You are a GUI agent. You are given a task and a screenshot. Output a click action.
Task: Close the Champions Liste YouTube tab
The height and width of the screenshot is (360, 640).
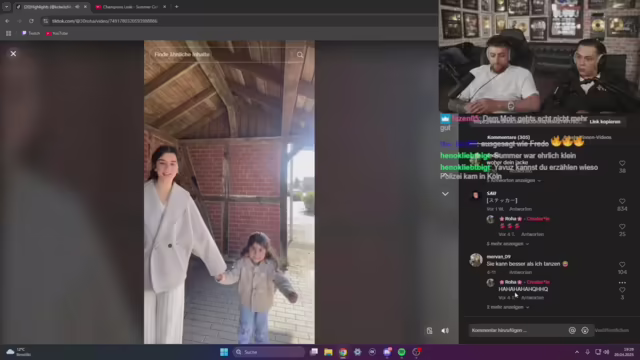pyautogui.click(x=164, y=7)
